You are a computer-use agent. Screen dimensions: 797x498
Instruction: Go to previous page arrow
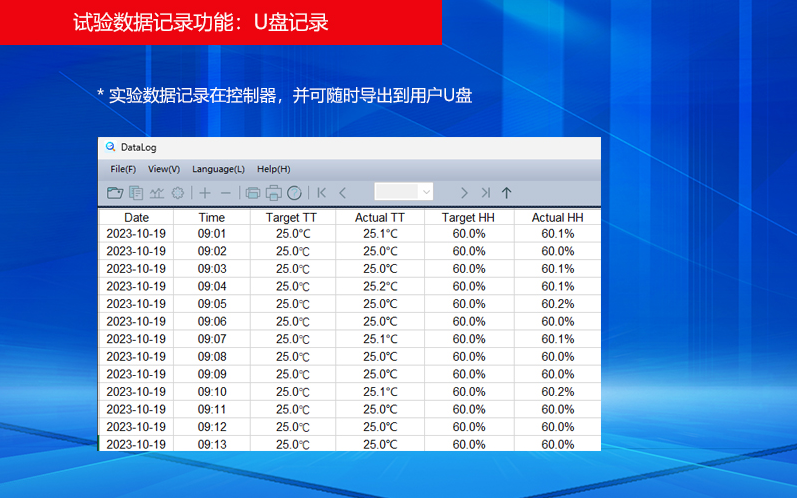pos(343,193)
